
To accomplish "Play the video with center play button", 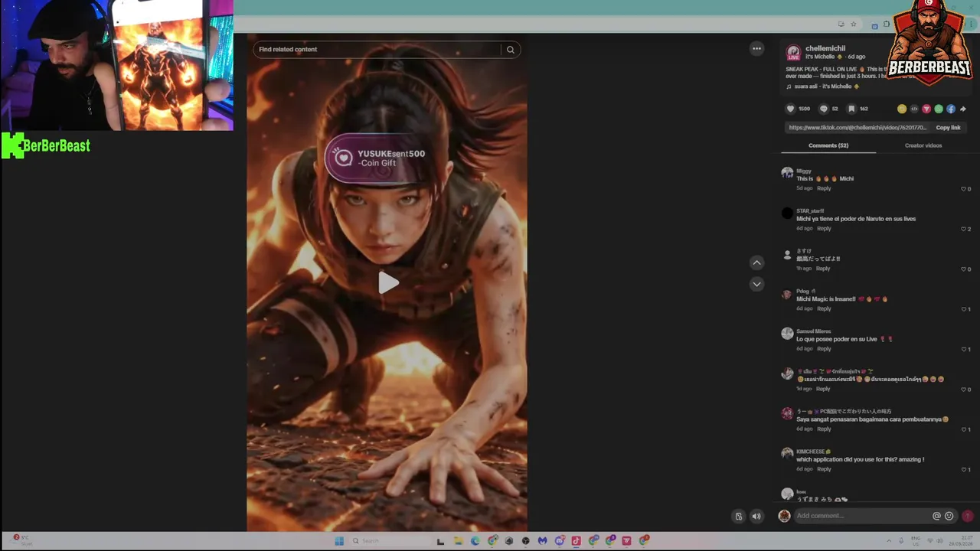I will (388, 283).
